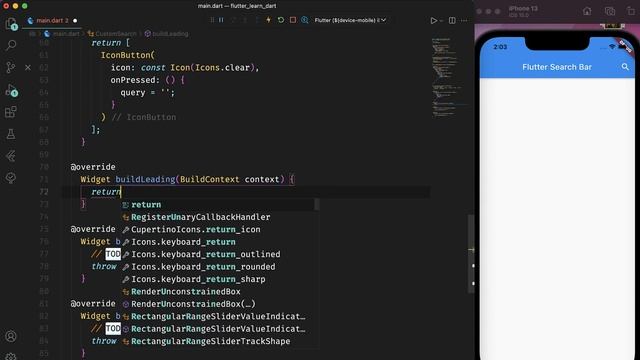Open the Flutter device-mobile debug session dropdown
640x360 pixels.
[x=350, y=20]
